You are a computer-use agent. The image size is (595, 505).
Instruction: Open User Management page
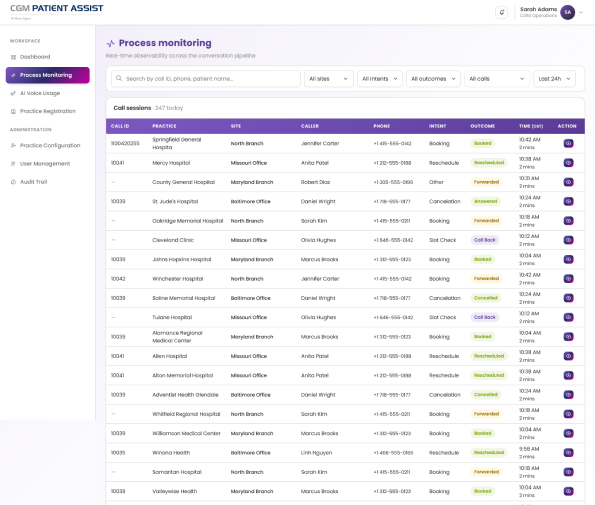point(47,164)
